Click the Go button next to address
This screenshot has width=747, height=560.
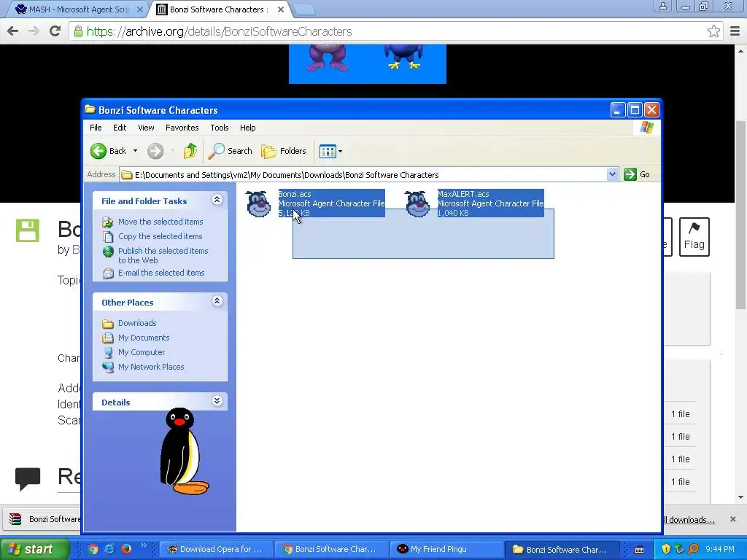point(637,174)
